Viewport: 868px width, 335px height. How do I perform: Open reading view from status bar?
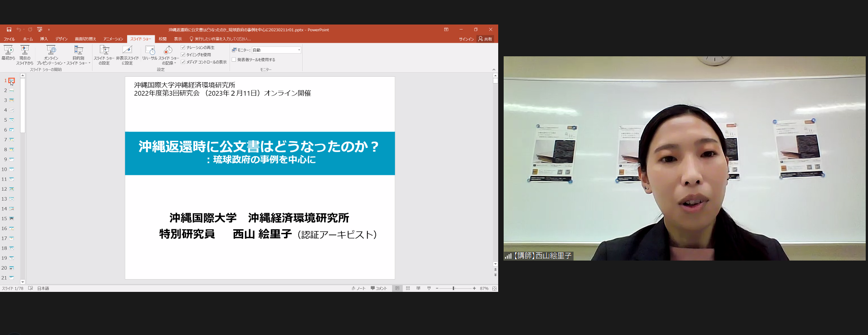pyautogui.click(x=418, y=288)
